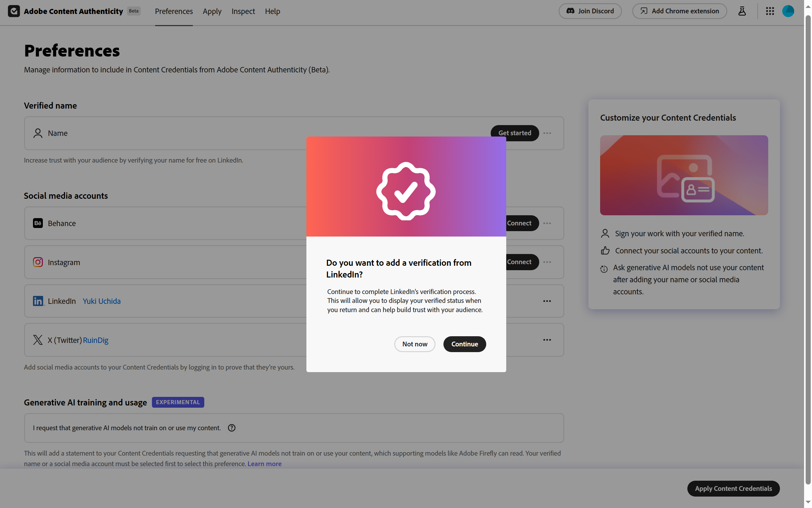The height and width of the screenshot is (508, 812).
Task: Click the Beta badge beside the app name
Action: click(134, 11)
